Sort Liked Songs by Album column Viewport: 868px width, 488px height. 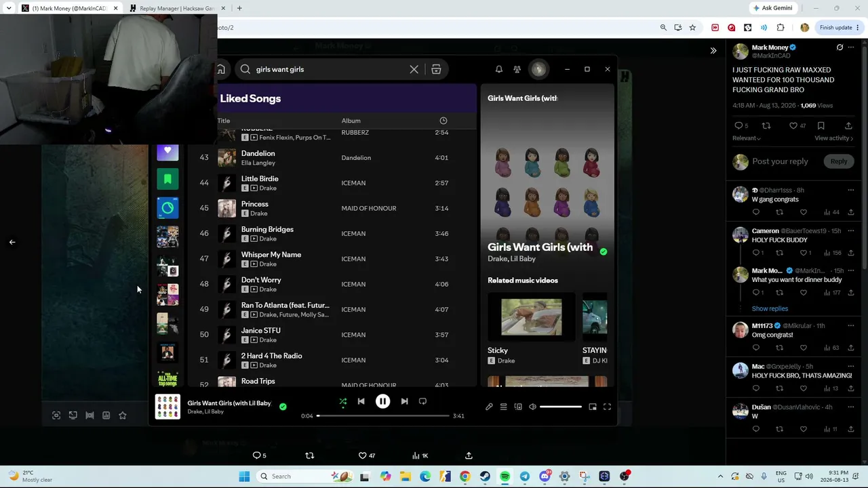pyautogui.click(x=351, y=121)
